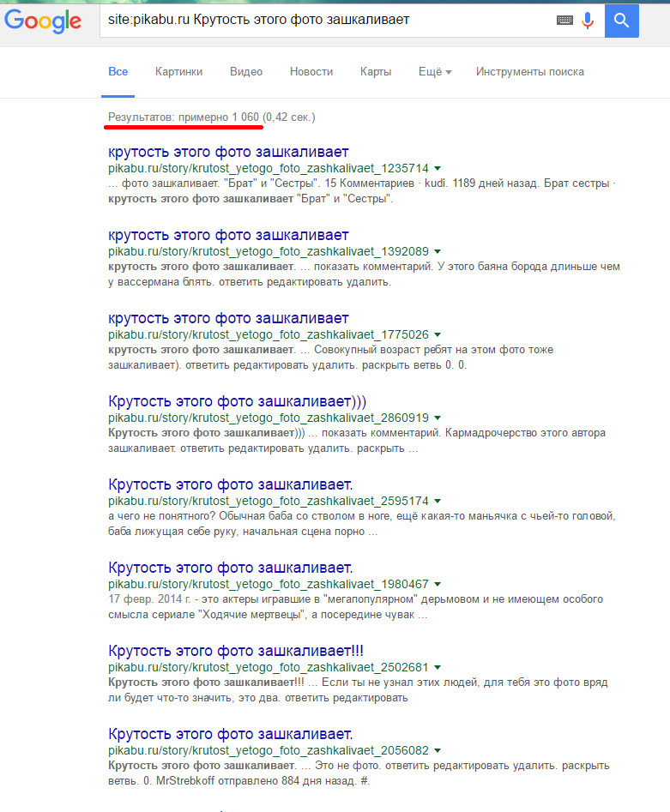Screen dimensions: 670x812
Task: Click snippet about 'баяна борода длиньше'
Action: [x=364, y=274]
